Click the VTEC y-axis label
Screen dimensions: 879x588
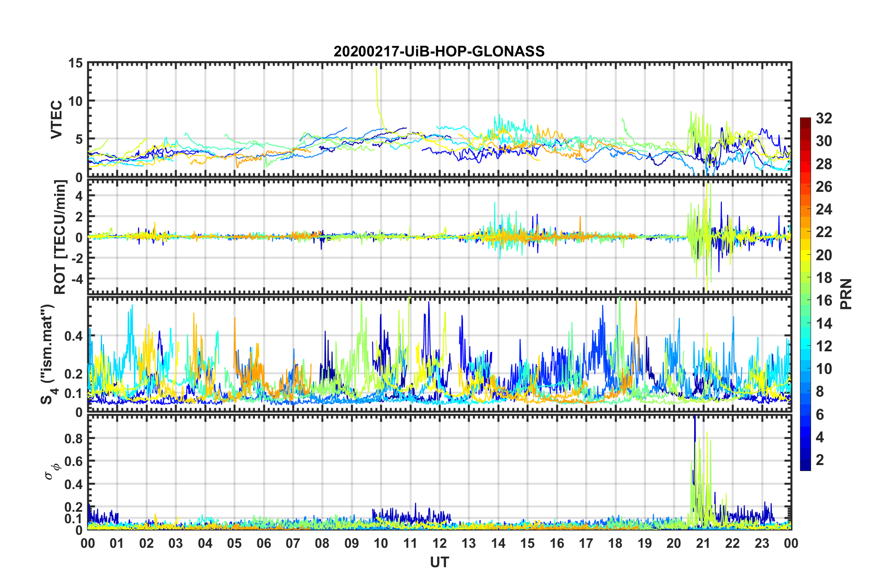coord(56,119)
